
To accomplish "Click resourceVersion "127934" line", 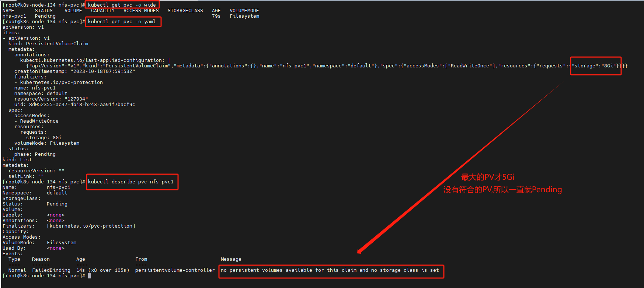I will coord(51,99).
